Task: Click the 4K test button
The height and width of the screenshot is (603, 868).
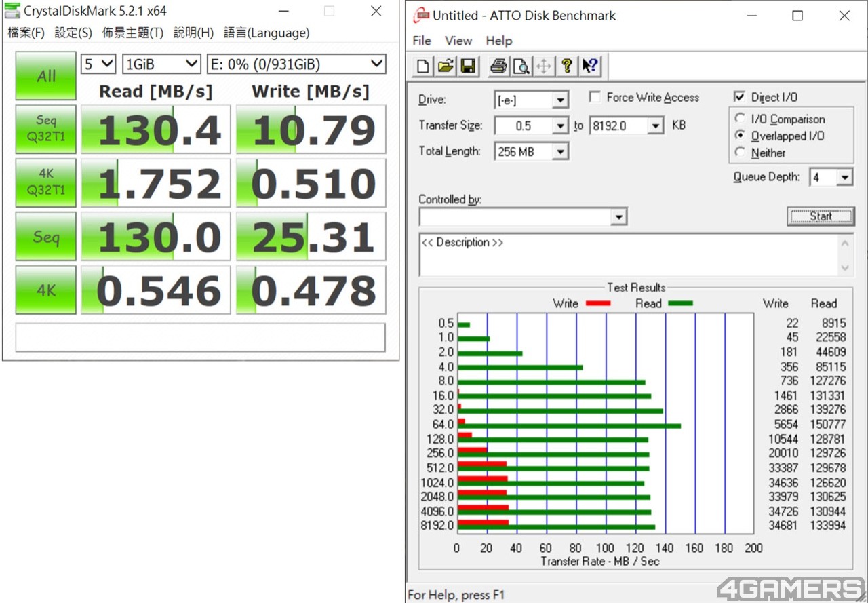Action: [46, 290]
